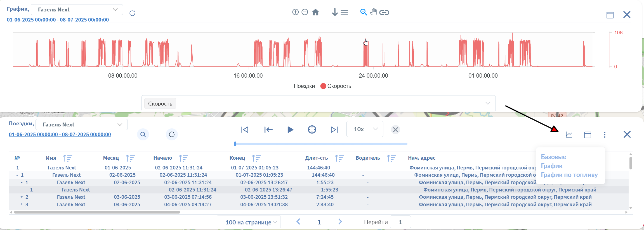Select Базовые menu item
The image size is (644, 230).
pyautogui.click(x=553, y=157)
